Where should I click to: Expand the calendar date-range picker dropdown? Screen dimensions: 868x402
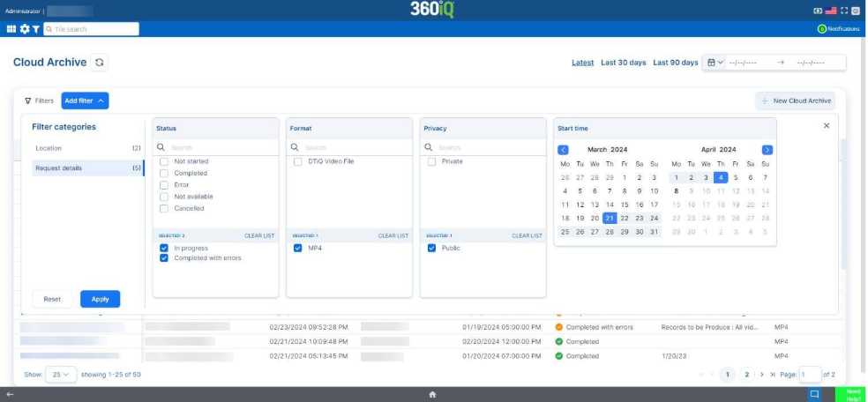click(x=715, y=63)
